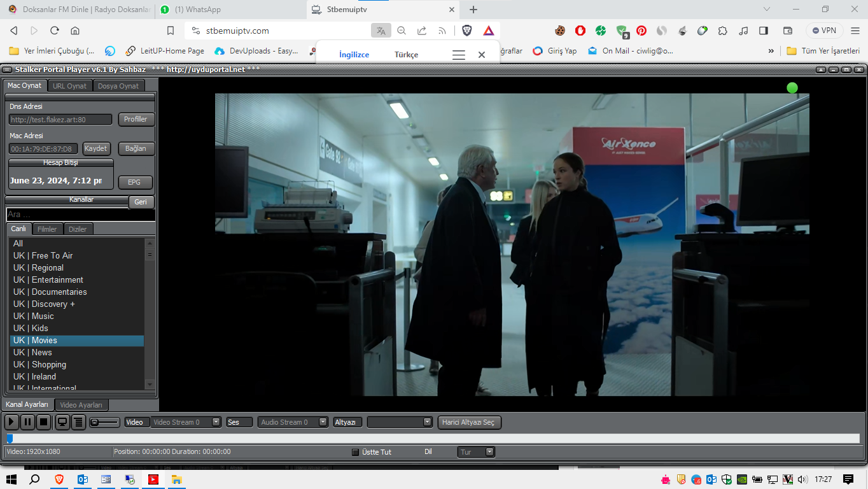The image size is (868, 489).
Task: Toggle fullscreen monitor icon in player controls
Action: (x=62, y=422)
